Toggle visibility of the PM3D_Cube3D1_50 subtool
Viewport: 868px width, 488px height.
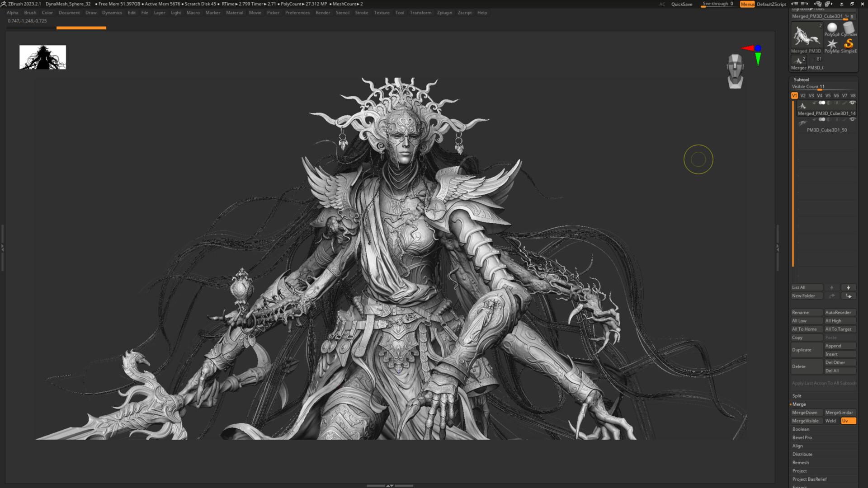pyautogui.click(x=853, y=120)
